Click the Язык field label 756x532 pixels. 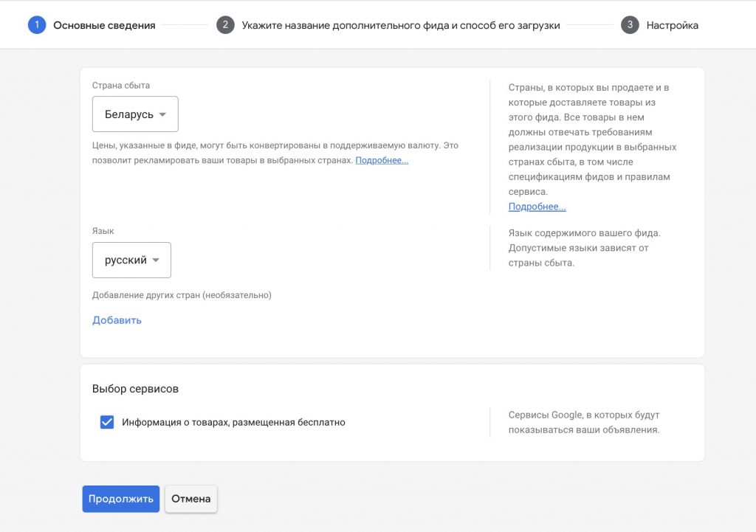coord(103,231)
